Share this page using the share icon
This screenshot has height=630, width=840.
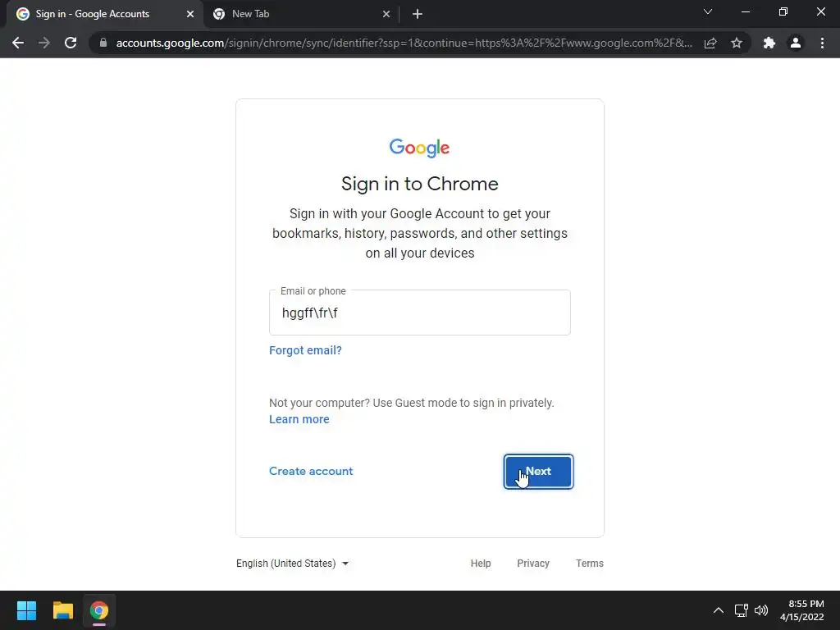point(710,43)
